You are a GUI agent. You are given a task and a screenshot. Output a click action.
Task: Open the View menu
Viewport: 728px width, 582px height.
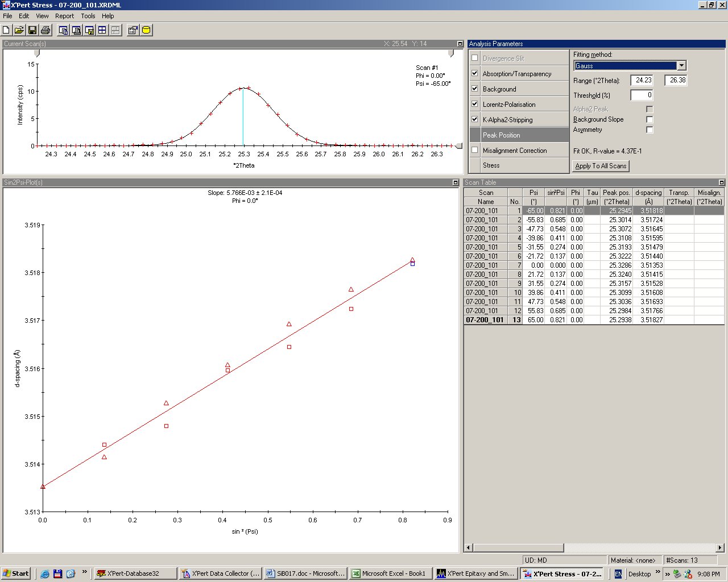tap(43, 16)
